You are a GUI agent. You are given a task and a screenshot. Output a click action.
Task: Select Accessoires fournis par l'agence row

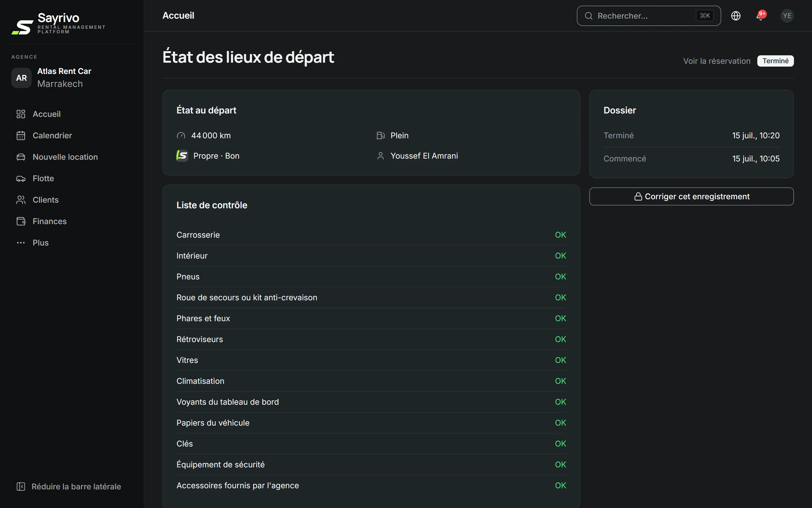tap(371, 485)
